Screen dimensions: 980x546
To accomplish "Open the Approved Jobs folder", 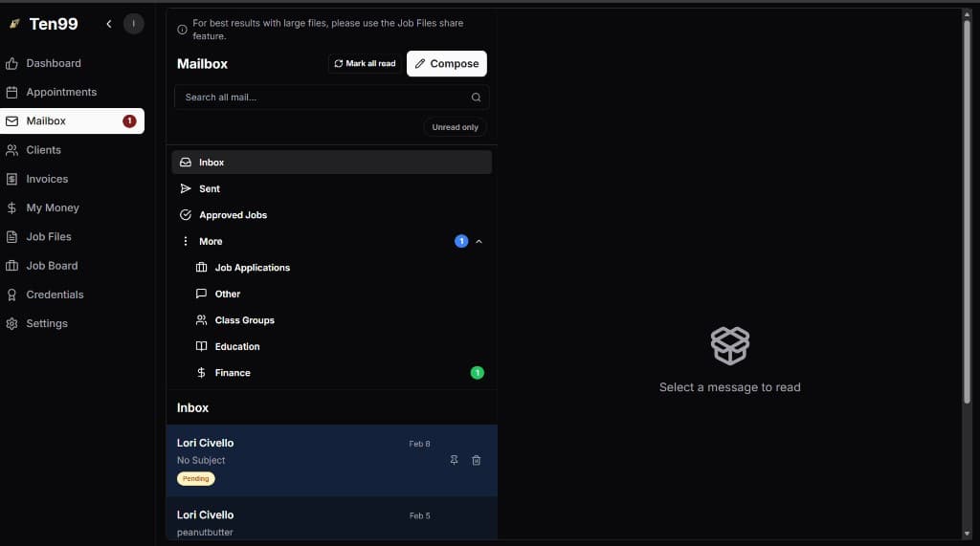I will [233, 215].
